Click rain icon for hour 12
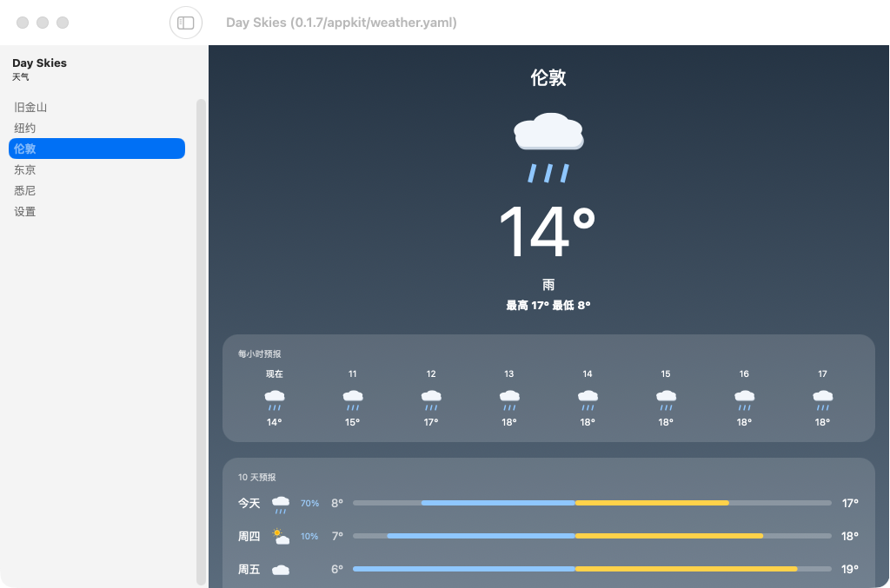 [x=431, y=400]
